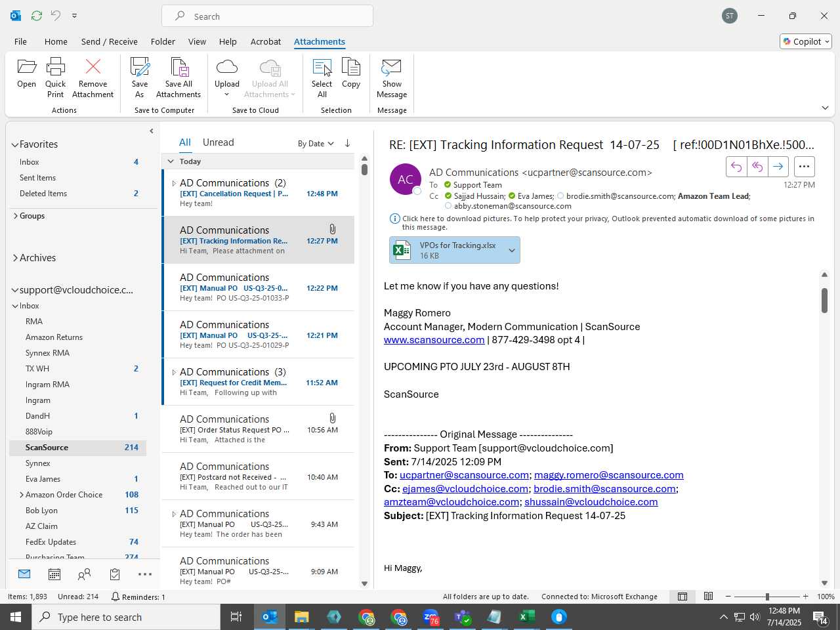The image size is (840, 630).
Task: Save all attachments to computer
Action: point(178,77)
